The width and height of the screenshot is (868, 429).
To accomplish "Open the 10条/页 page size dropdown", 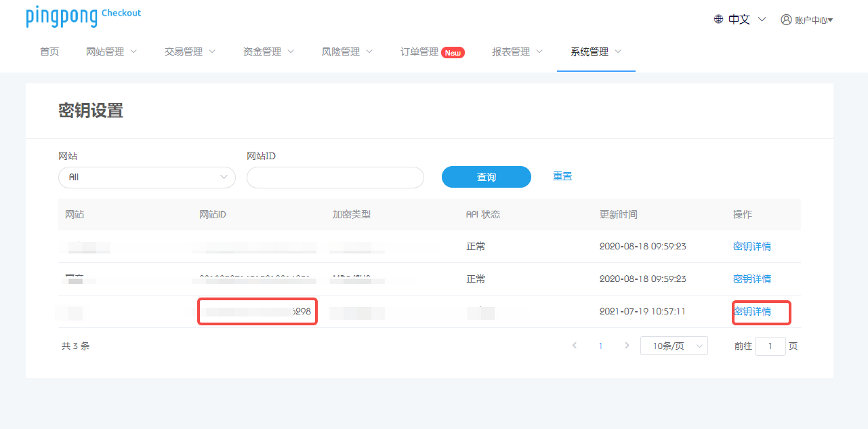I will tap(674, 346).
